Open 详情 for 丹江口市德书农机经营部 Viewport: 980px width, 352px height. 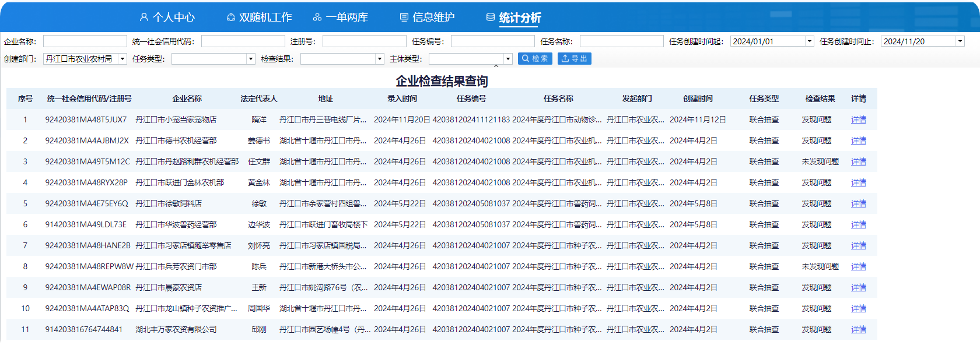pos(859,140)
